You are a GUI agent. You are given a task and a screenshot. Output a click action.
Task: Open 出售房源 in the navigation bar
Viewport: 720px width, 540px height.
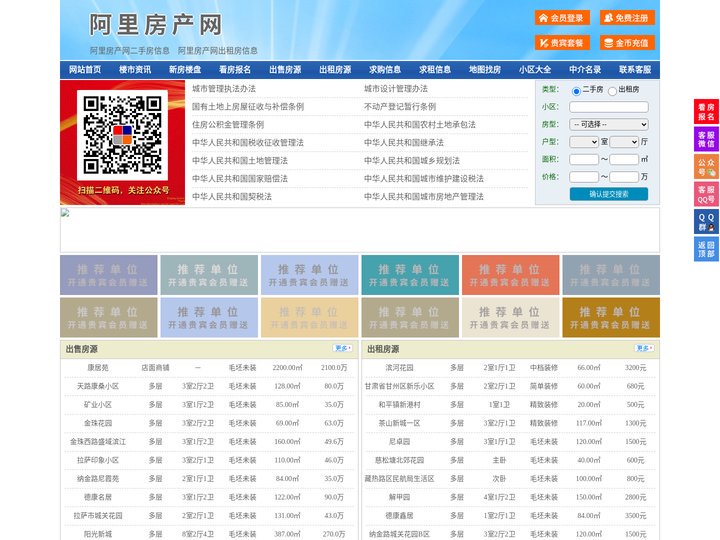[x=285, y=70]
